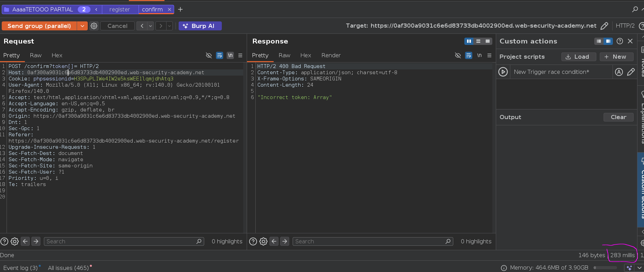
Task: Open forward history dropdown arrow
Action: point(169,26)
